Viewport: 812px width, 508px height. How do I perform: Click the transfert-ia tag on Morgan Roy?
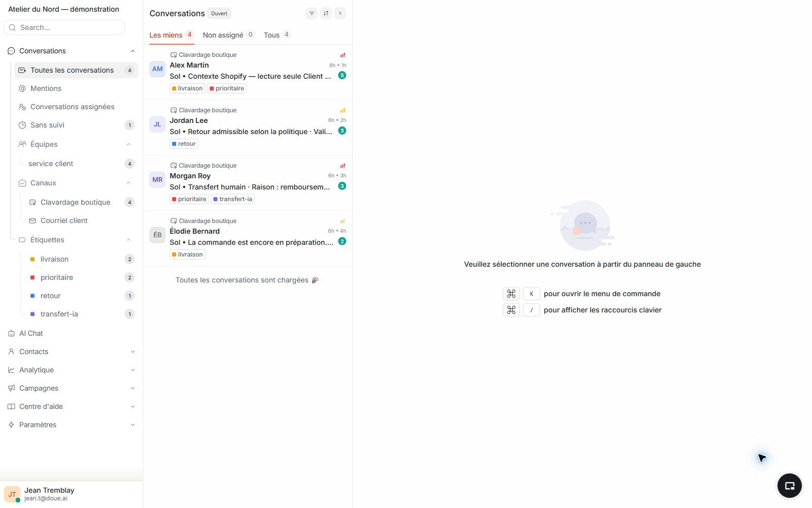coord(233,199)
